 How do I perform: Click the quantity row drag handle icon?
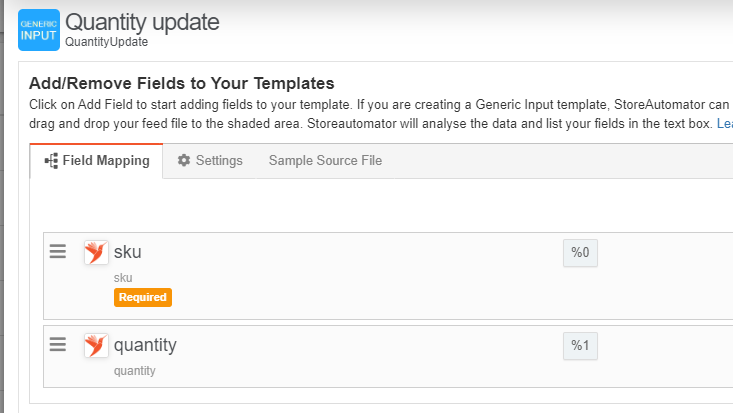coord(58,345)
